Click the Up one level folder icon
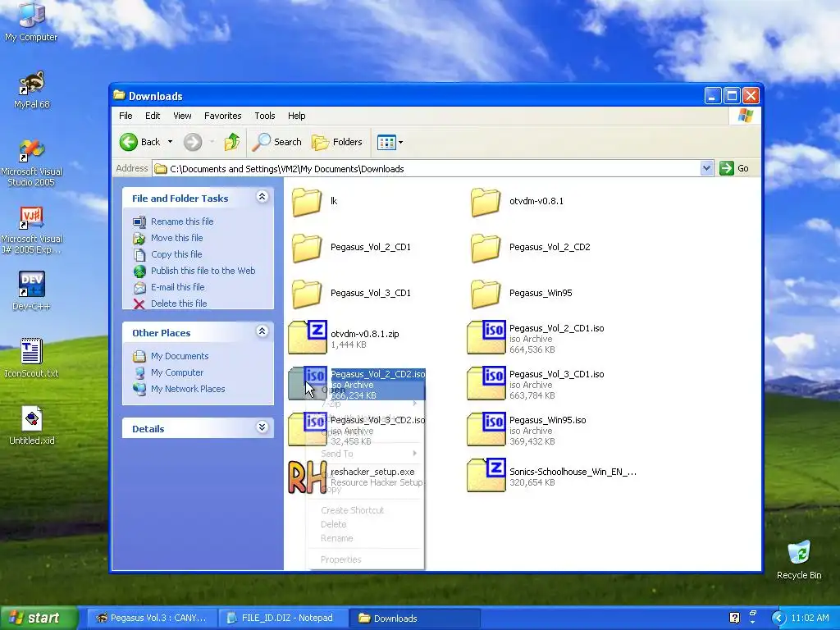This screenshot has width=840, height=630. point(231,142)
